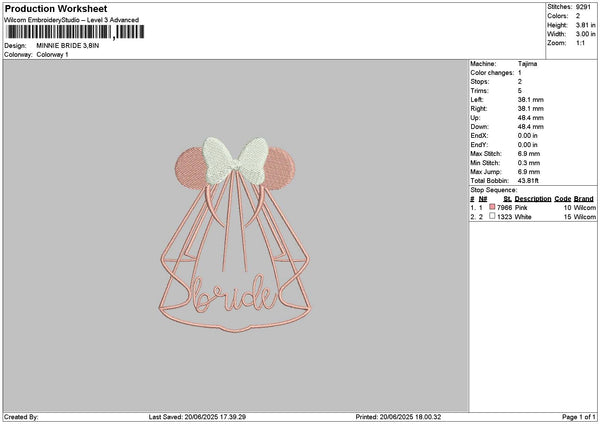Click the 'St.' column header

(507, 199)
